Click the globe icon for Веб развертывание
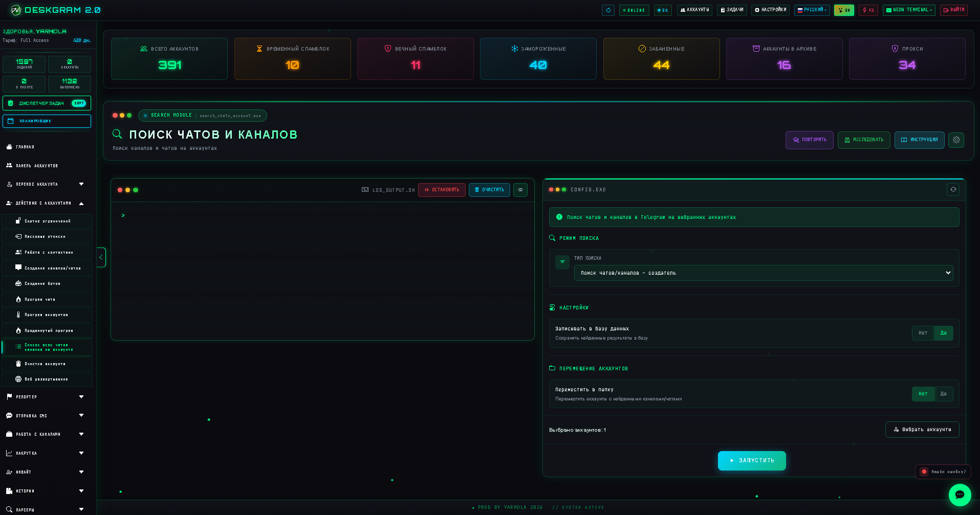This screenshot has height=515, width=980. click(x=18, y=379)
